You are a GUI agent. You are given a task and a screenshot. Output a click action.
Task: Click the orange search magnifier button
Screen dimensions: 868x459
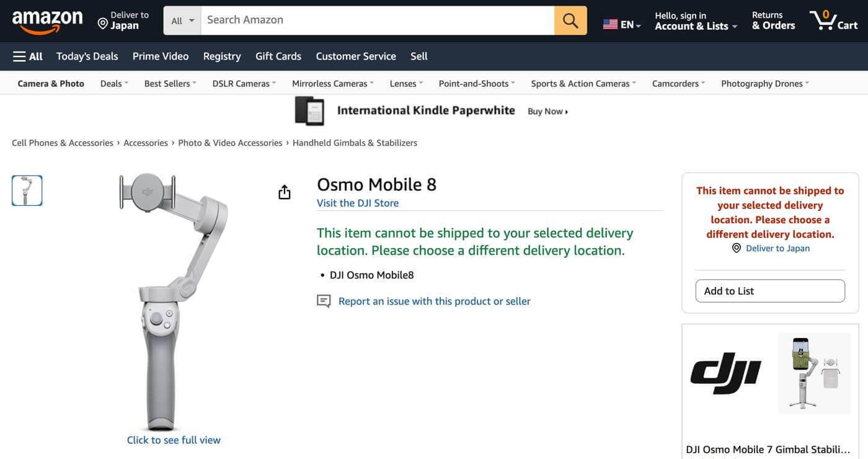[x=570, y=20]
